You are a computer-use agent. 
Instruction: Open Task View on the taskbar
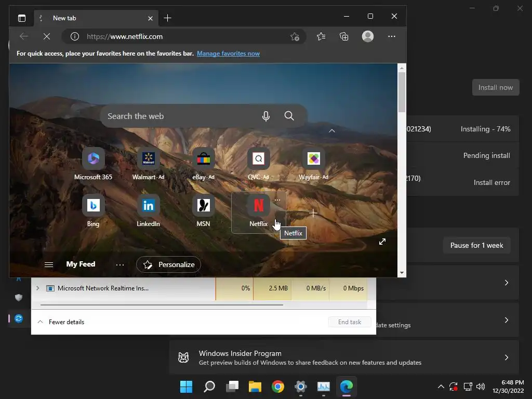pyautogui.click(x=232, y=387)
